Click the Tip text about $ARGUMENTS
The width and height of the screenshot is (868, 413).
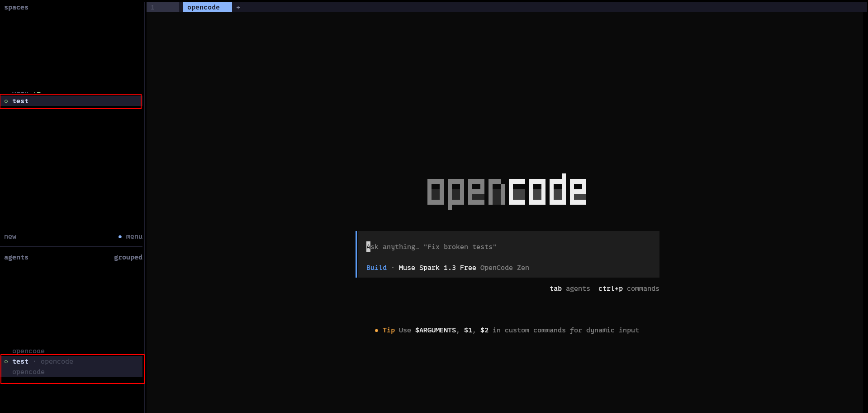point(507,330)
